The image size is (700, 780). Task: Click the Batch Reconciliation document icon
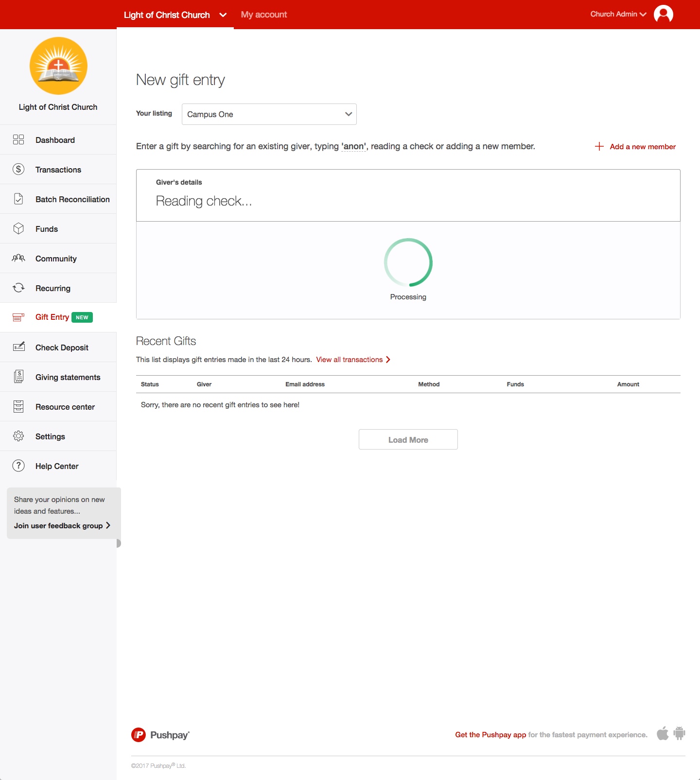(x=18, y=199)
